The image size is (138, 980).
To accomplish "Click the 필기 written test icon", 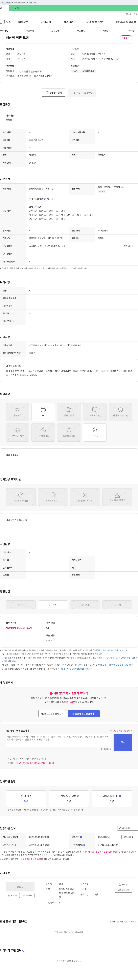I will (x=82, y=605).
